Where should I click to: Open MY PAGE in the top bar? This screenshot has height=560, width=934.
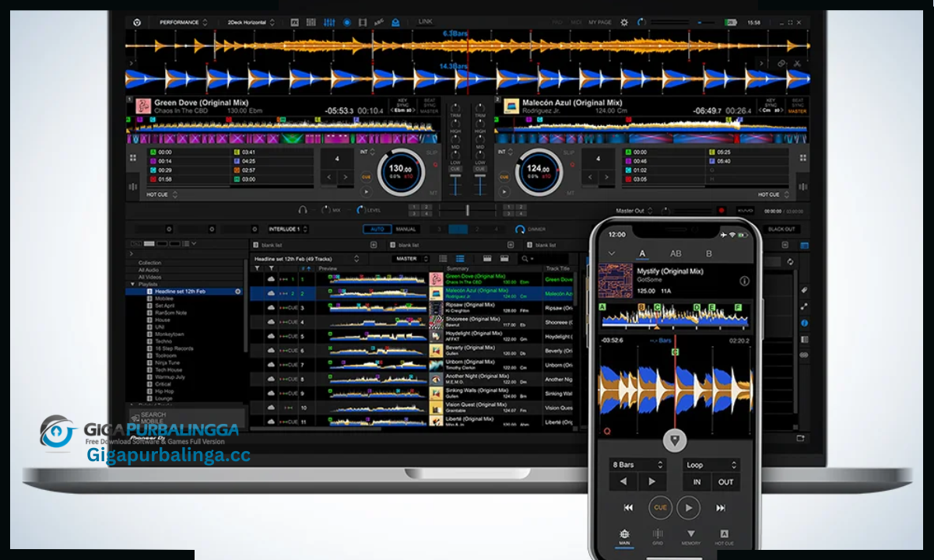600,23
